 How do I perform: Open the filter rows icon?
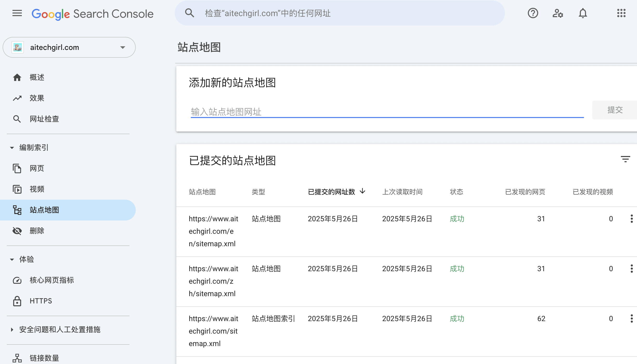click(x=625, y=159)
